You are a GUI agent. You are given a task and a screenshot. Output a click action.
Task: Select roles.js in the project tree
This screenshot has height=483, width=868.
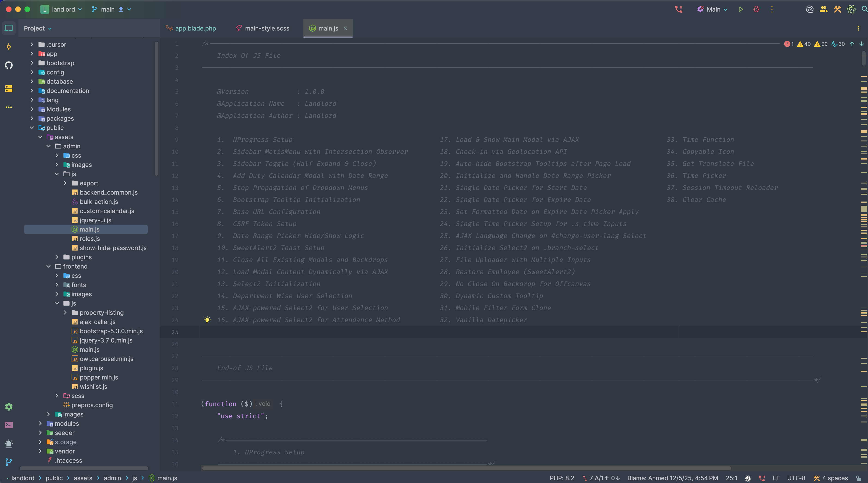click(x=90, y=238)
